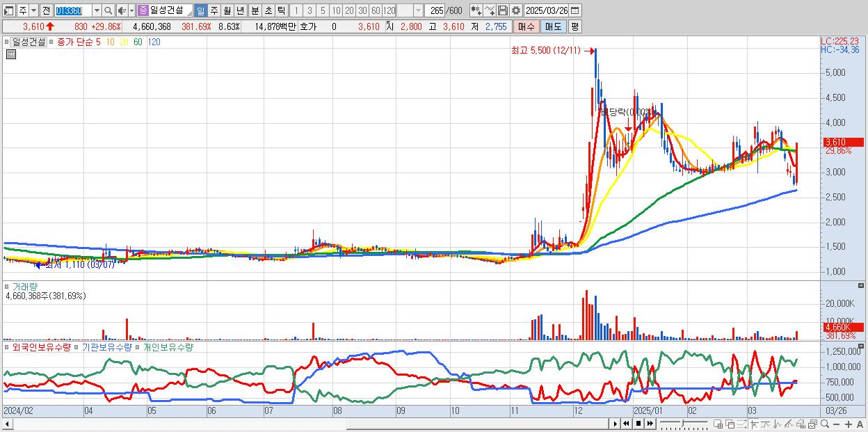
Task: Click the 평 button
Action: tap(574, 26)
